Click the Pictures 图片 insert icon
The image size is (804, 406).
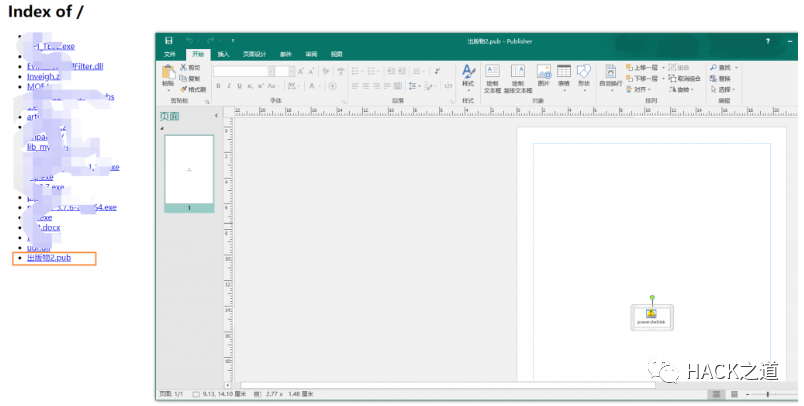click(544, 76)
